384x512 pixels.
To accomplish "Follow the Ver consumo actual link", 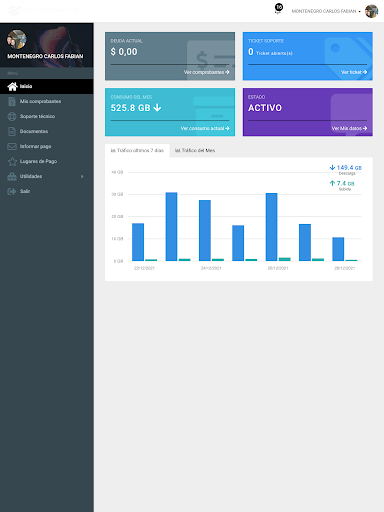I will click(205, 128).
